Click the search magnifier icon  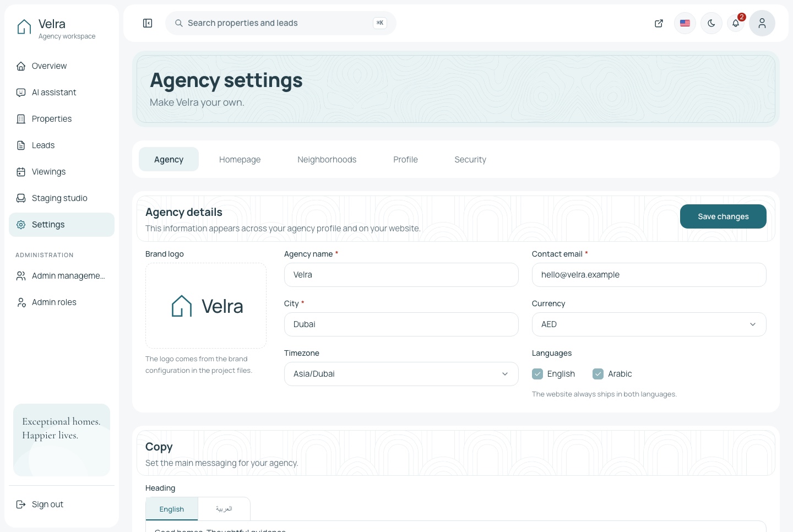(x=179, y=23)
